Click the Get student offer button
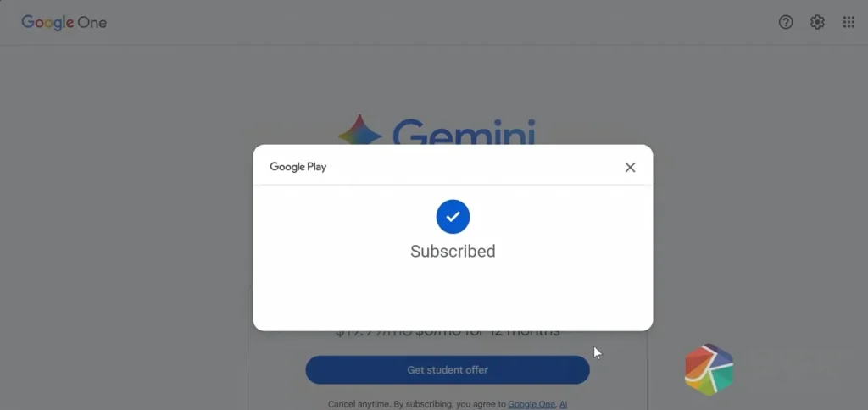Screen dimensions: 868x410 448,369
